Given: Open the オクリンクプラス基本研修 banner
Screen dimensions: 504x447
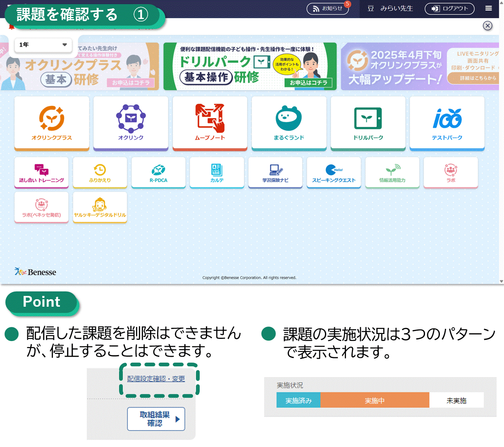Looking at the screenshot, I should [x=79, y=66].
